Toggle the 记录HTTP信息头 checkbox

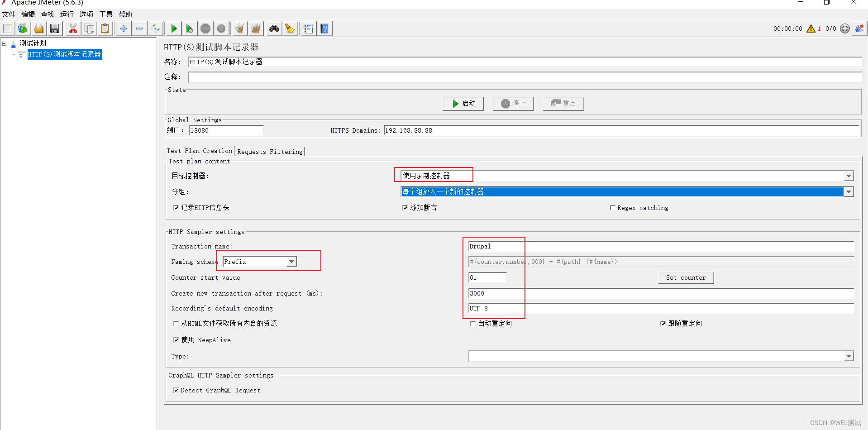pos(176,208)
